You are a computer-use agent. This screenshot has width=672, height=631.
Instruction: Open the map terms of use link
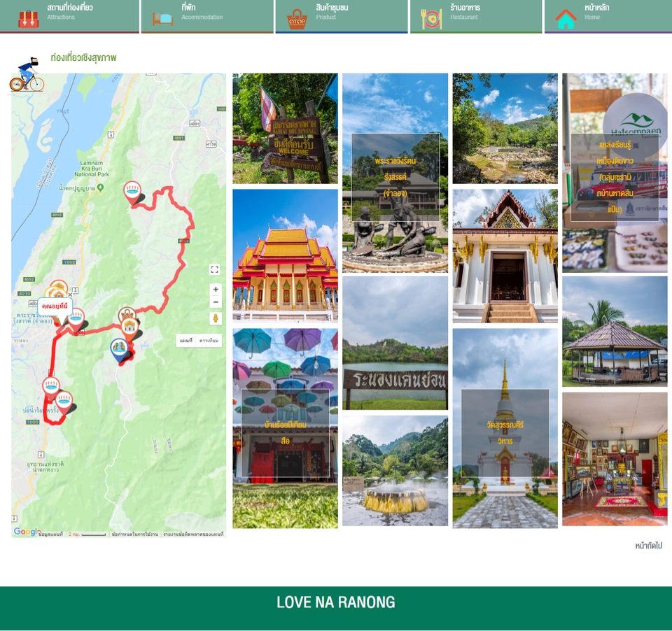(134, 534)
